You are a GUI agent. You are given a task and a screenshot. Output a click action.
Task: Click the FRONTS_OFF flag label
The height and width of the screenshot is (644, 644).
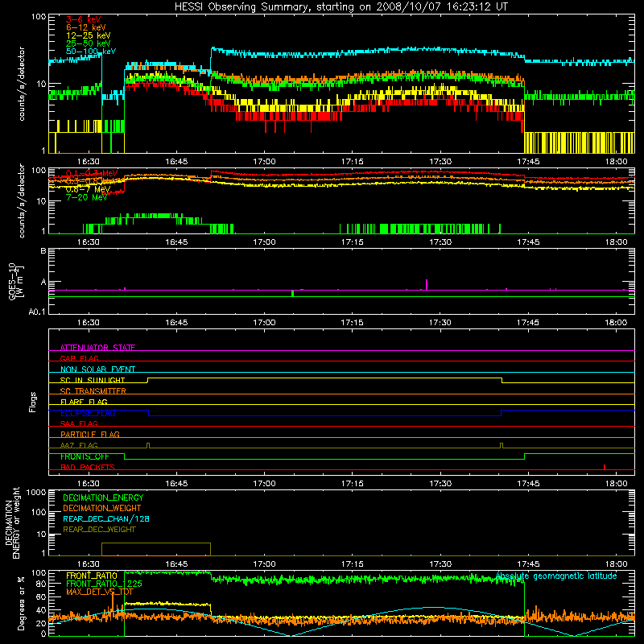click(85, 456)
